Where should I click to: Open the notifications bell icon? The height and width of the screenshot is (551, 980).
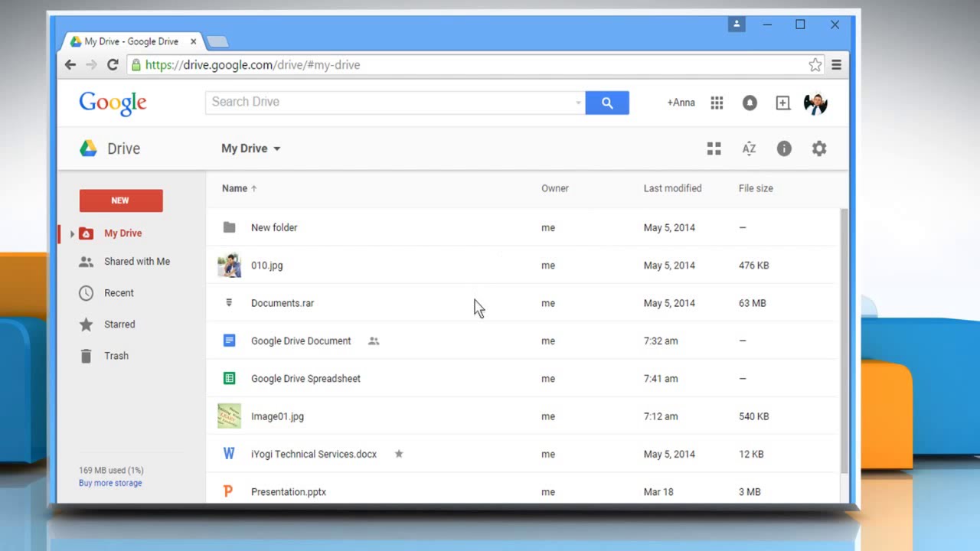point(750,103)
